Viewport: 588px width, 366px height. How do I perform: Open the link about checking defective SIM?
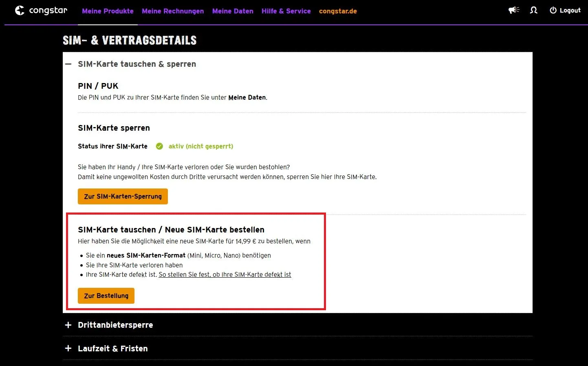225,274
